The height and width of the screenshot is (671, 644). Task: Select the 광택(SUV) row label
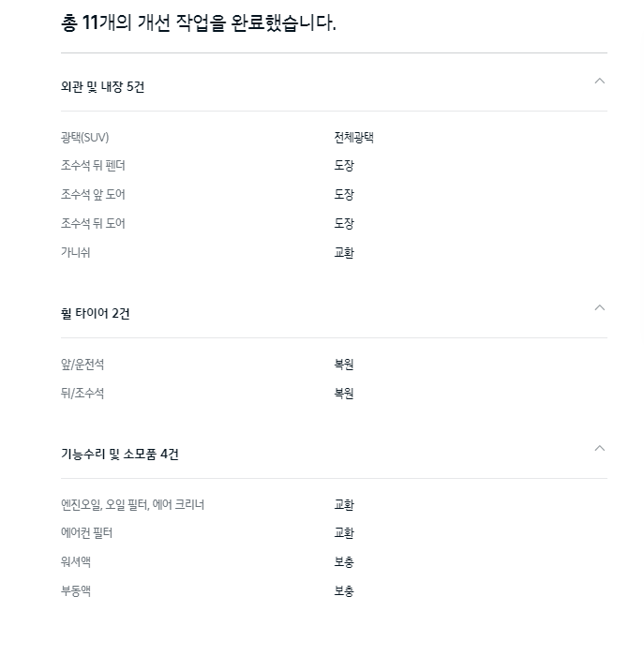pos(84,138)
